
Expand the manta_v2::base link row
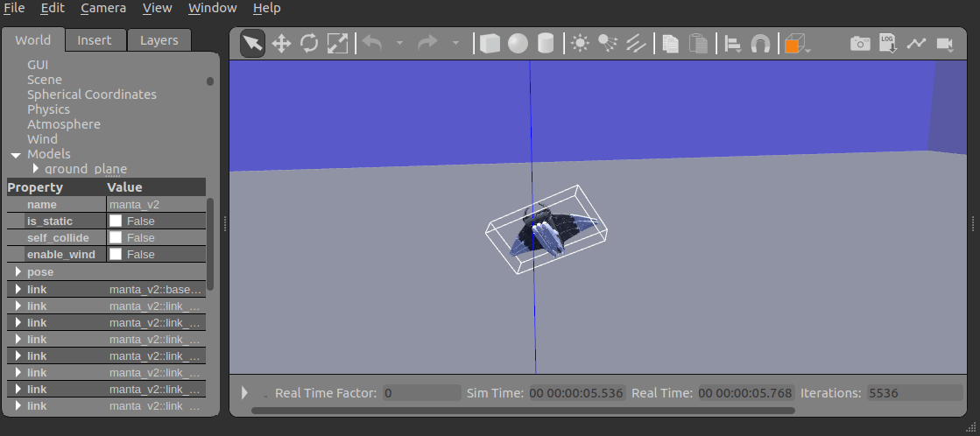coord(18,289)
